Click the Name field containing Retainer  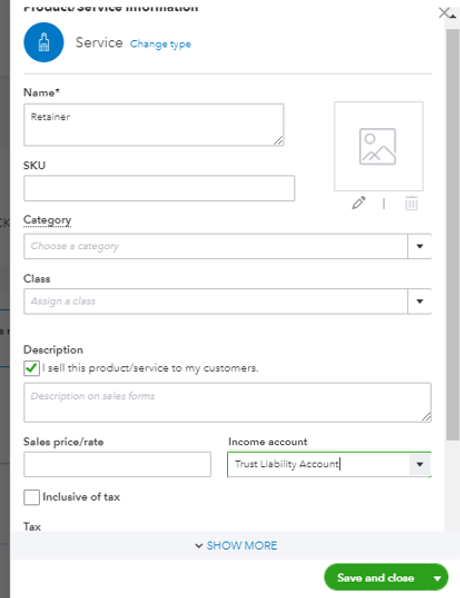pyautogui.click(x=154, y=125)
